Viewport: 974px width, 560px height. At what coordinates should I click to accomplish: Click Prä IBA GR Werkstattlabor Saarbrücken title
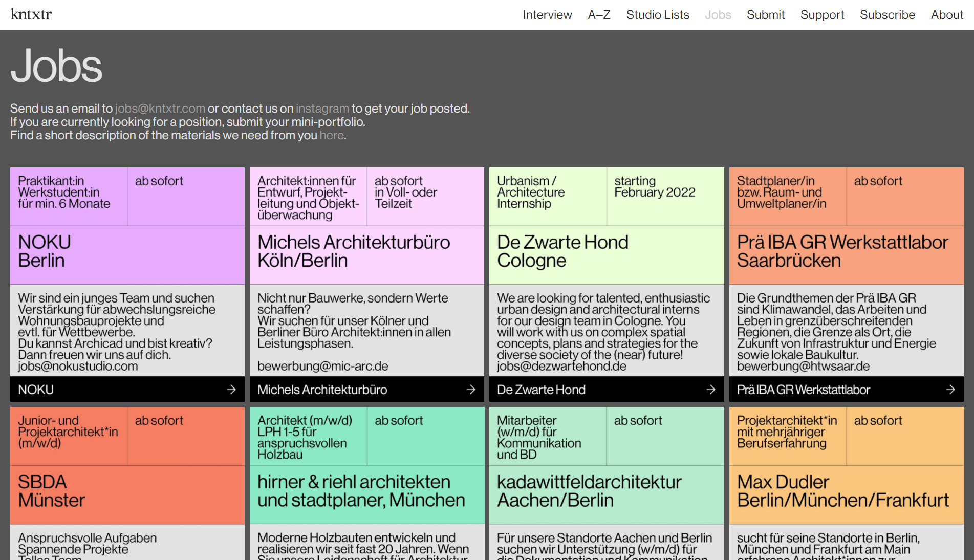click(x=842, y=251)
